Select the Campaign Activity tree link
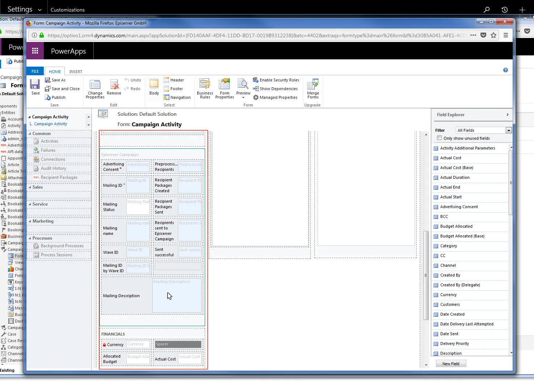 [x=50, y=124]
